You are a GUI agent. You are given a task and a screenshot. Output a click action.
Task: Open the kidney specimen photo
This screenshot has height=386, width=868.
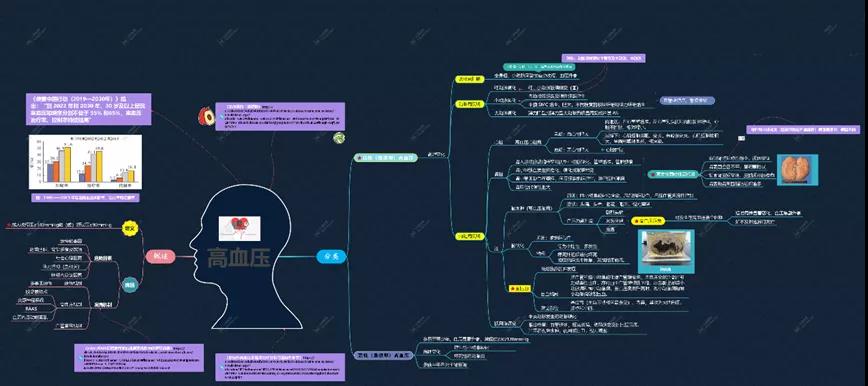click(x=797, y=170)
